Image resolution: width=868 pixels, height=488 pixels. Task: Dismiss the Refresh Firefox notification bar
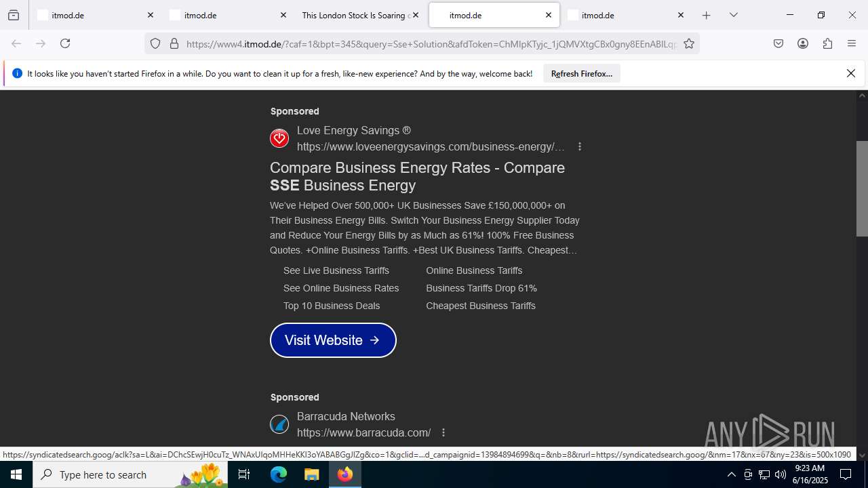(851, 73)
